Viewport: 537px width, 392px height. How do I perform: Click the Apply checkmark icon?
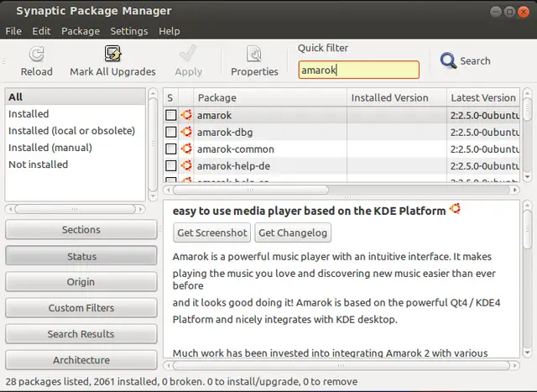(188, 54)
